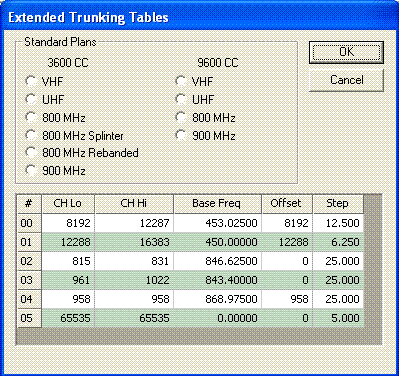Click CH Lo cell 65535 in row 05

[x=68, y=318]
